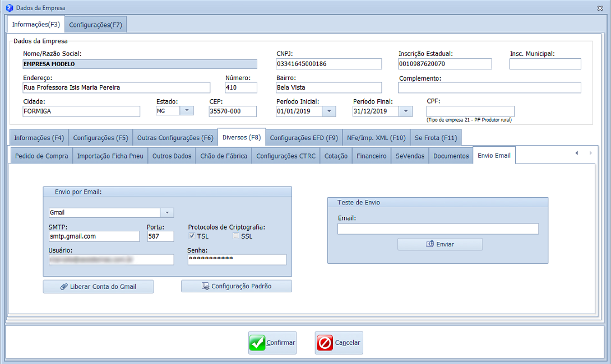Open the Financeiro sub-tab
Image resolution: width=611 pixels, height=364 pixels.
click(372, 156)
